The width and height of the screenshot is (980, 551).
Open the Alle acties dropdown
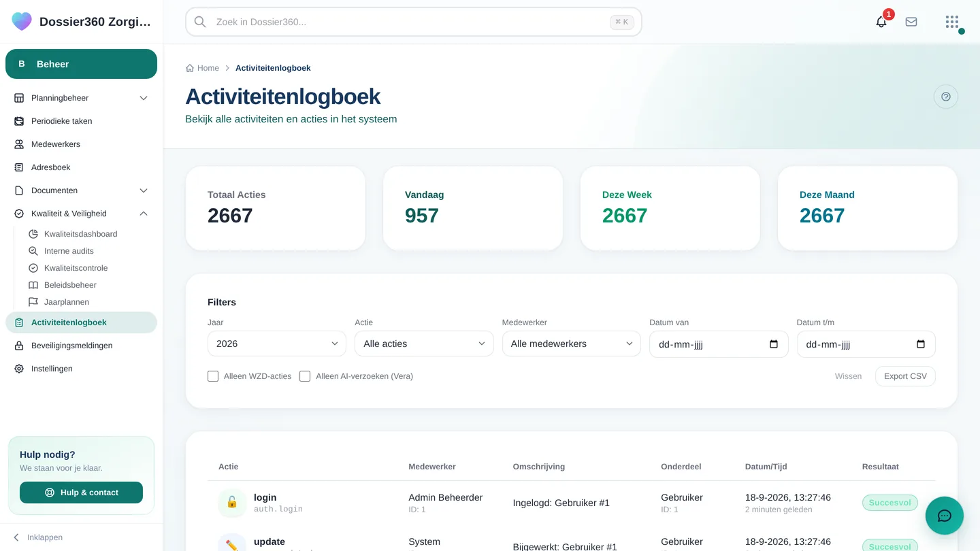click(424, 344)
